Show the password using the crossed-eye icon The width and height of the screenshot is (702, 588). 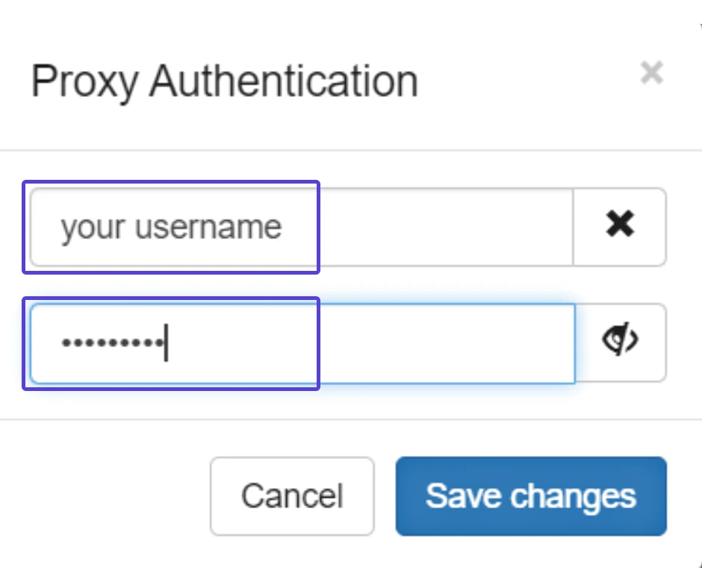click(x=621, y=343)
